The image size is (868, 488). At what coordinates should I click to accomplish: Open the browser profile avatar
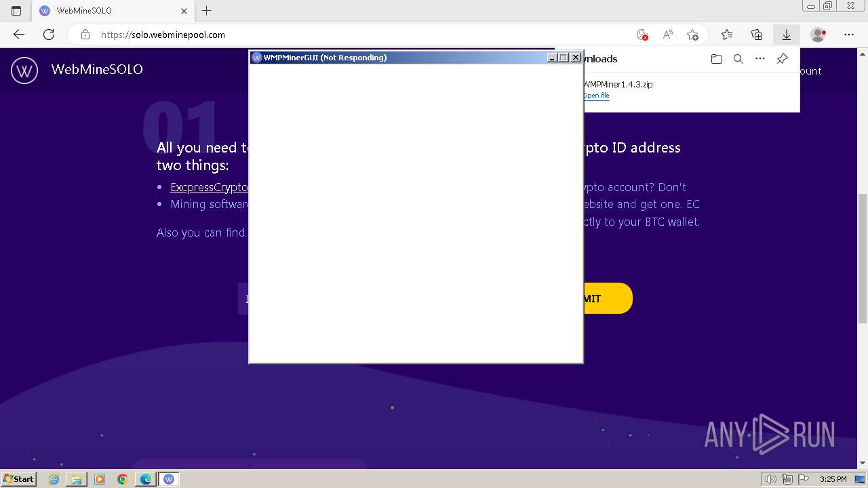(x=818, y=35)
